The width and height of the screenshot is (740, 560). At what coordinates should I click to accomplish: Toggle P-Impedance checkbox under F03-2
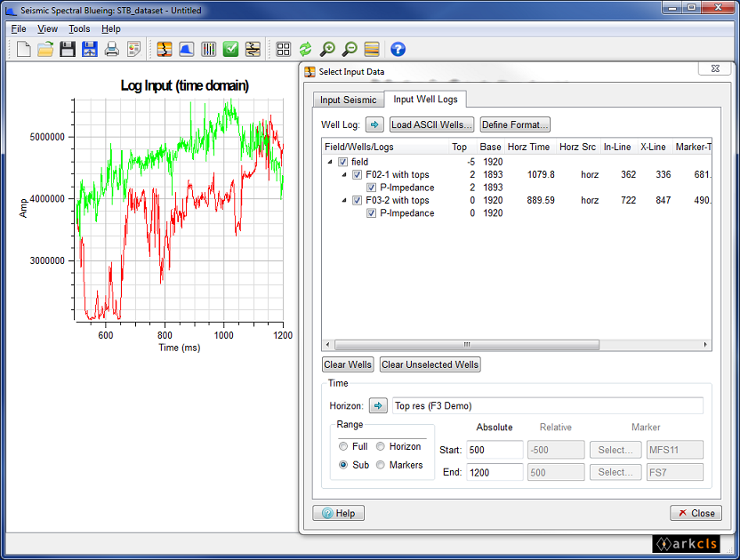[372, 213]
